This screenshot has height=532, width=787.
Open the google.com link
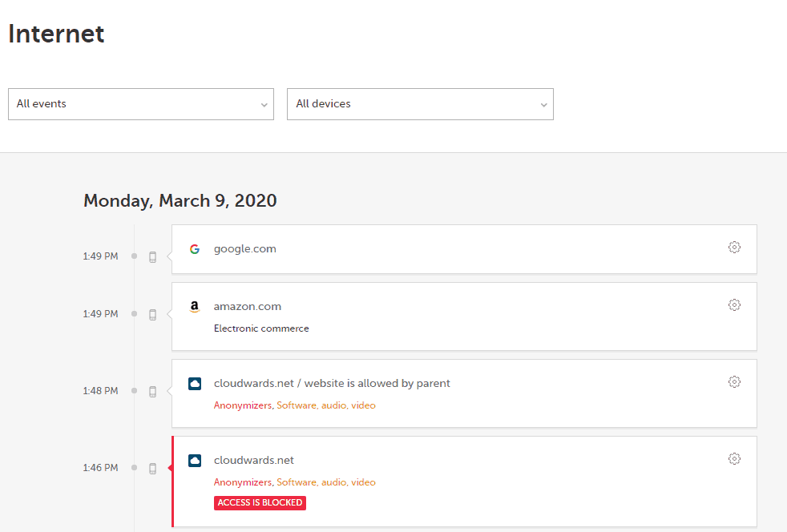click(245, 249)
